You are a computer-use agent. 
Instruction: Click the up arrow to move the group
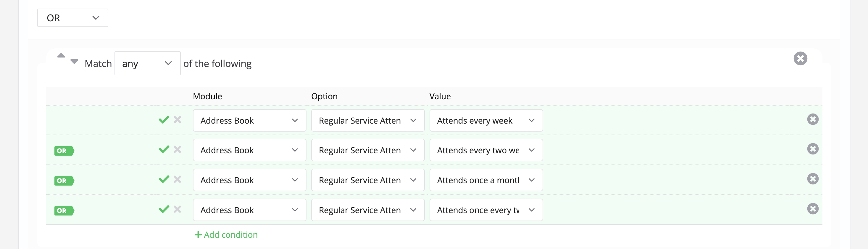61,55
